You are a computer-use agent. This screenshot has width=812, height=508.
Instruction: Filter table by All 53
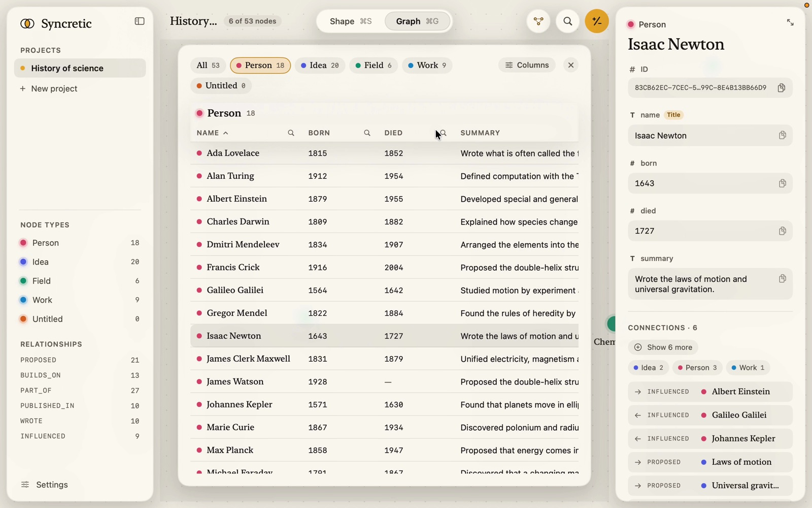pyautogui.click(x=208, y=65)
